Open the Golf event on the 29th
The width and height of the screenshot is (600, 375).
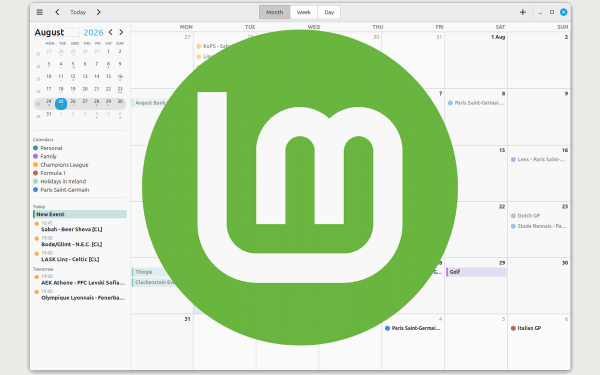pos(476,272)
